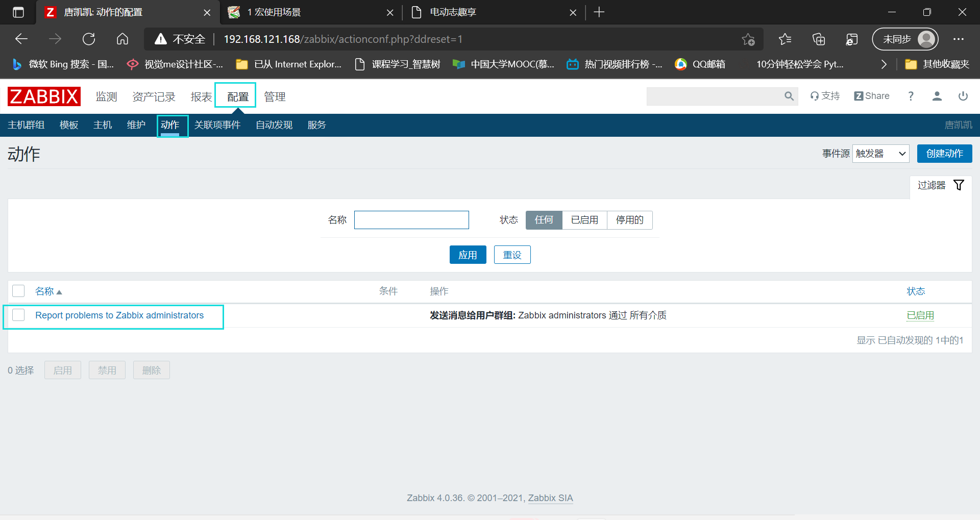Open the 监测 main menu

107,96
